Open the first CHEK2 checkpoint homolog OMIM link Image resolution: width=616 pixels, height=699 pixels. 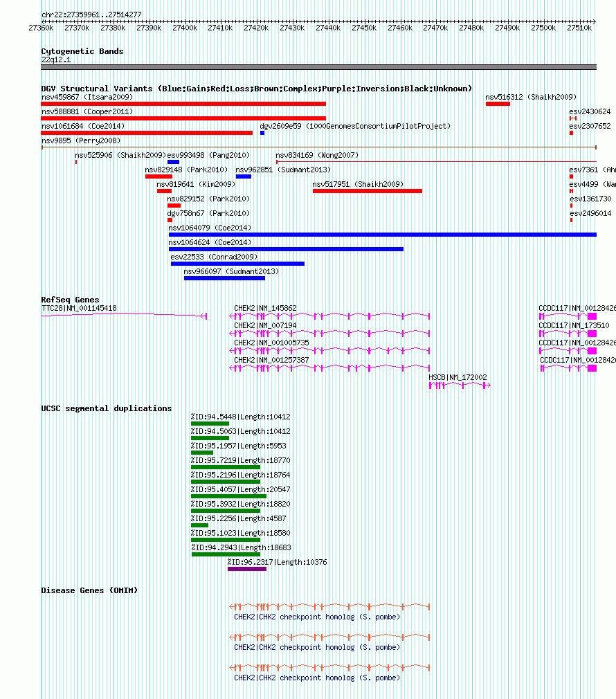click(x=317, y=617)
